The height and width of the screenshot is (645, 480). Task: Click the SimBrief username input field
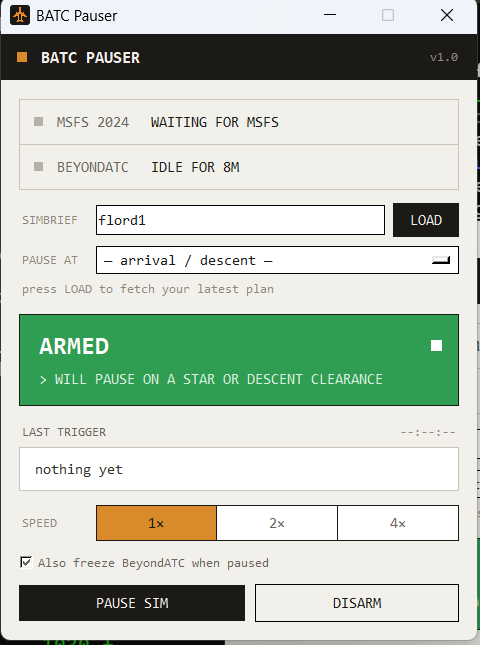241,220
